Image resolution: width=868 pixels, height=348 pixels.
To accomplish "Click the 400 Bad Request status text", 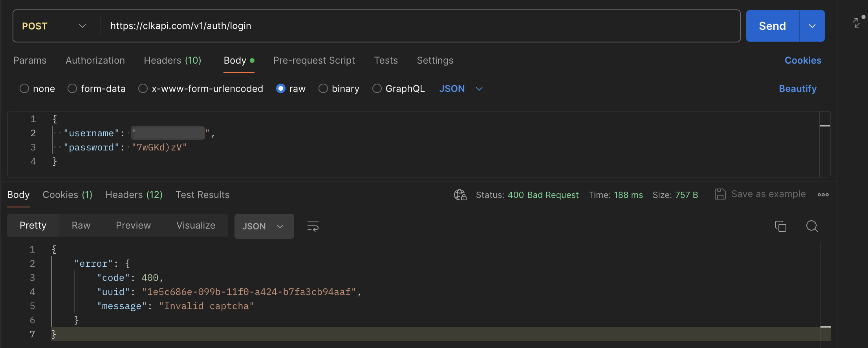I will pyautogui.click(x=543, y=195).
